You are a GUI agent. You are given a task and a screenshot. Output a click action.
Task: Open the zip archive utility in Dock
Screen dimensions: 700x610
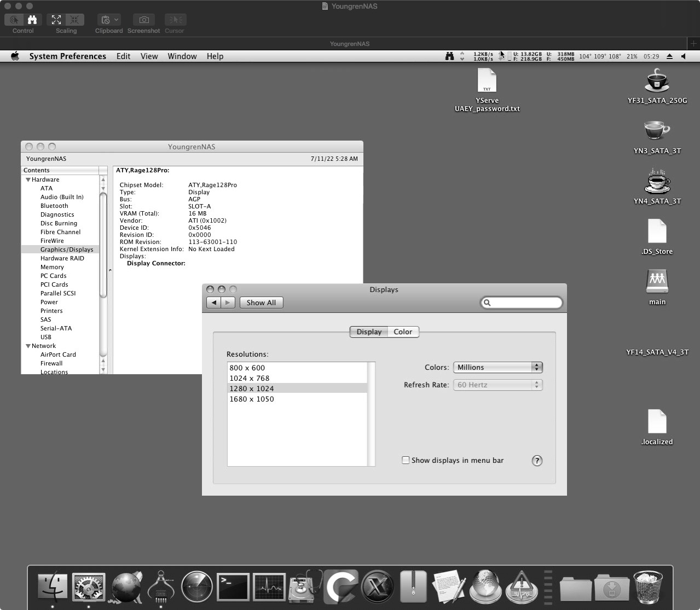click(413, 586)
